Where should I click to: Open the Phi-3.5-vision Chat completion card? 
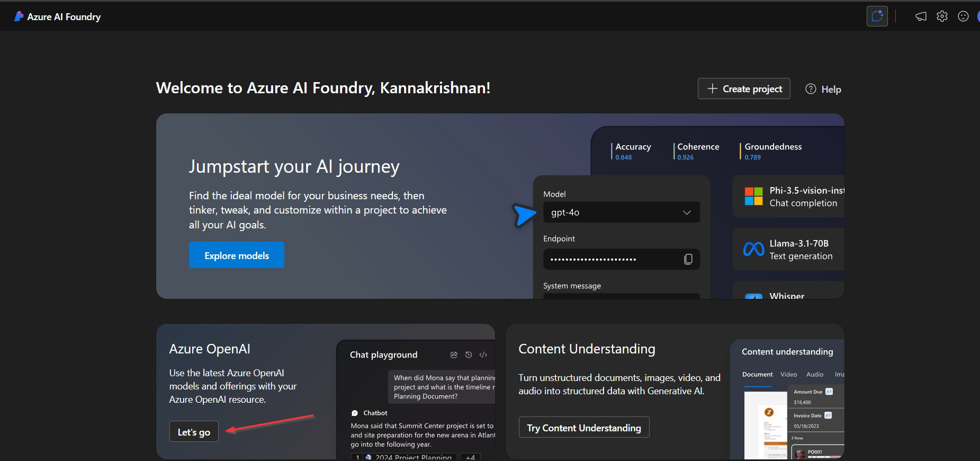[x=788, y=197]
